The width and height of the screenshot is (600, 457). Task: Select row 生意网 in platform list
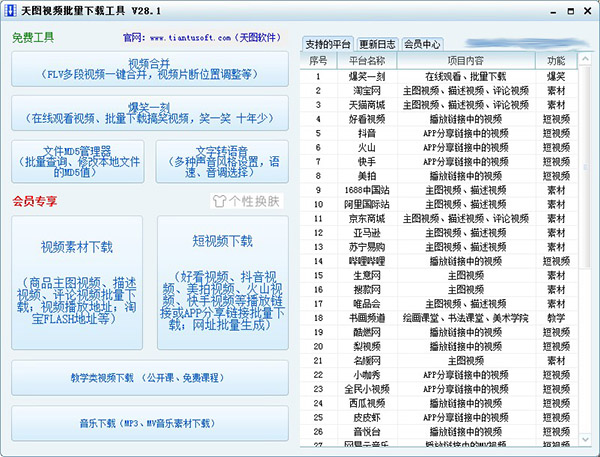click(439, 275)
